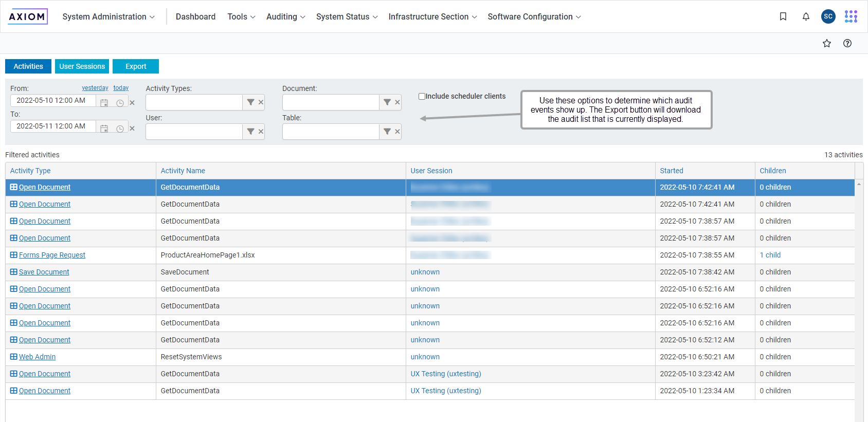Viewport: 868px width, 422px height.
Task: Enable Include scheduler clients checkbox
Action: pos(422,96)
